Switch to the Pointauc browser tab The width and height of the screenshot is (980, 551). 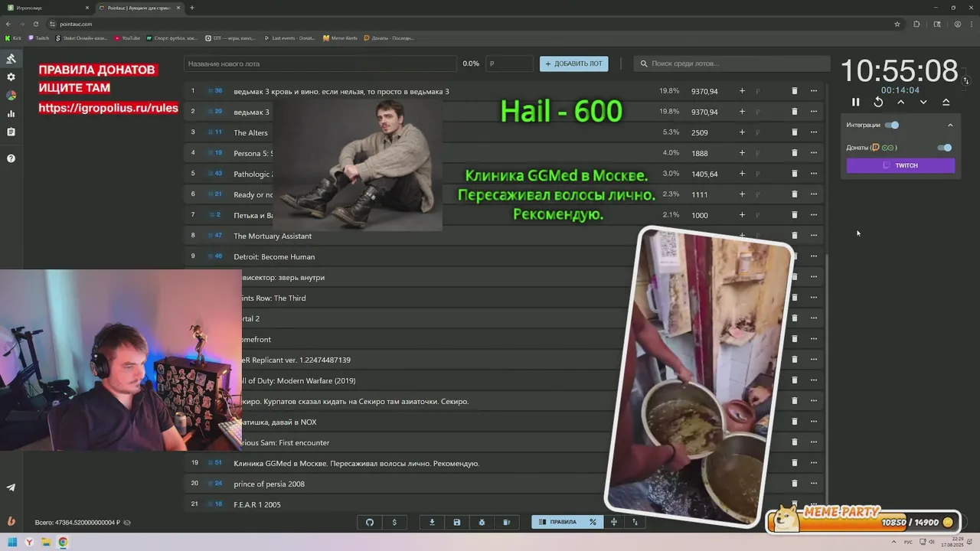pos(139,8)
